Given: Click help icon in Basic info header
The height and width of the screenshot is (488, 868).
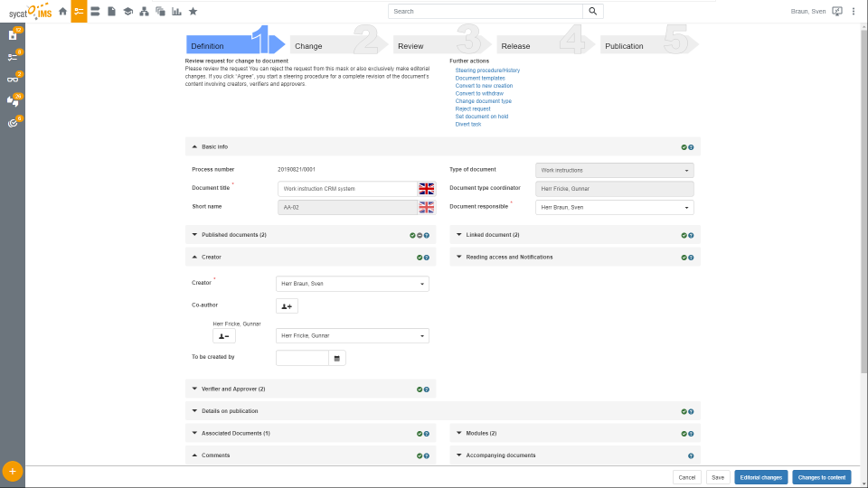Looking at the screenshot, I should (691, 147).
